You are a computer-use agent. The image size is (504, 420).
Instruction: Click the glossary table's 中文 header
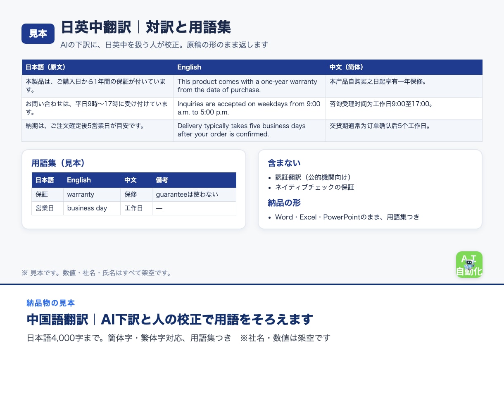[136, 180]
